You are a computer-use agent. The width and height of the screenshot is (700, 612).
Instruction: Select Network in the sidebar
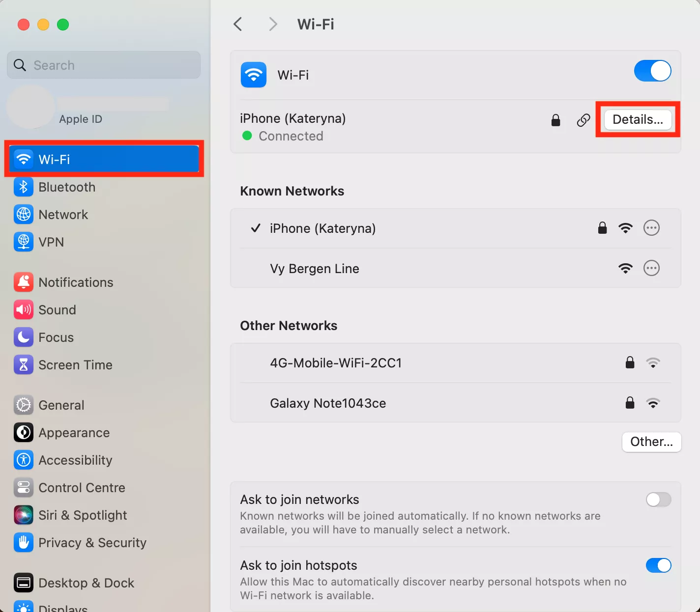tap(63, 215)
